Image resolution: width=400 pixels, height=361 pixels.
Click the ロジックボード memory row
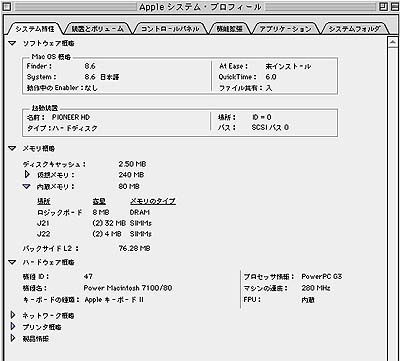click(x=94, y=212)
